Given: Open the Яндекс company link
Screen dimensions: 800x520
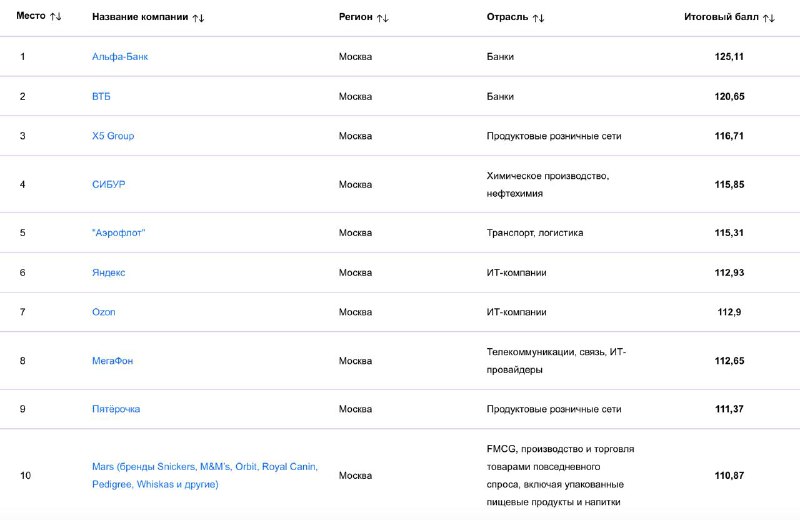Looking at the screenshot, I should pyautogui.click(x=109, y=272).
